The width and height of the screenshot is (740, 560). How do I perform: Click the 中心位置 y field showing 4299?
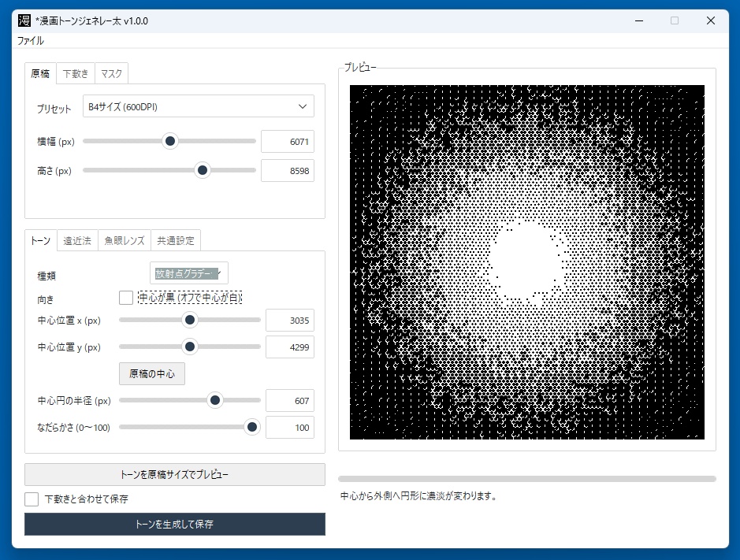pyautogui.click(x=290, y=347)
